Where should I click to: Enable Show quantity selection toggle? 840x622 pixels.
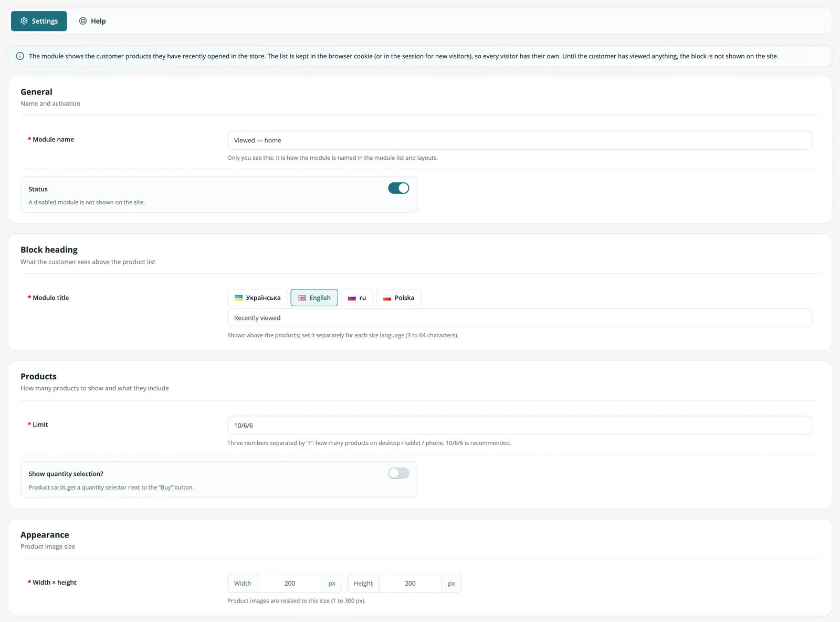(398, 473)
